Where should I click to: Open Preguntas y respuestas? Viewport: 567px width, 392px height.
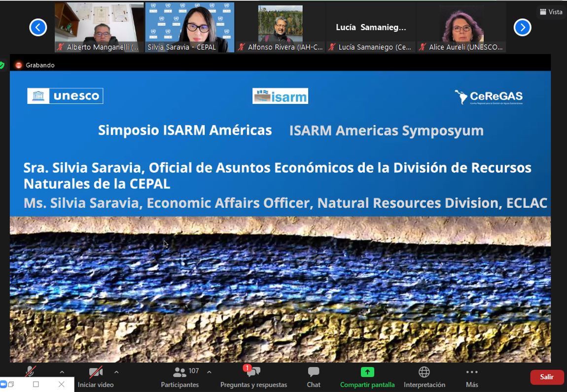253,377
